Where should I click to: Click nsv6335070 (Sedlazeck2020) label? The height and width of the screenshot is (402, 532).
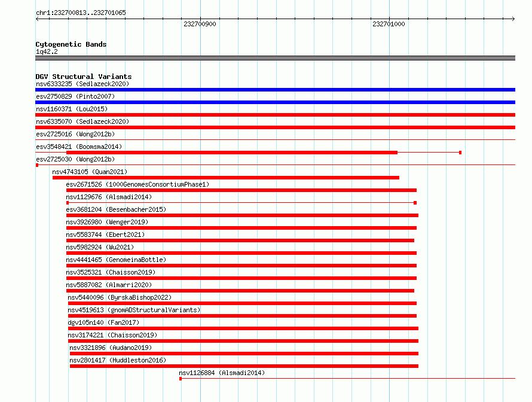(x=82, y=121)
